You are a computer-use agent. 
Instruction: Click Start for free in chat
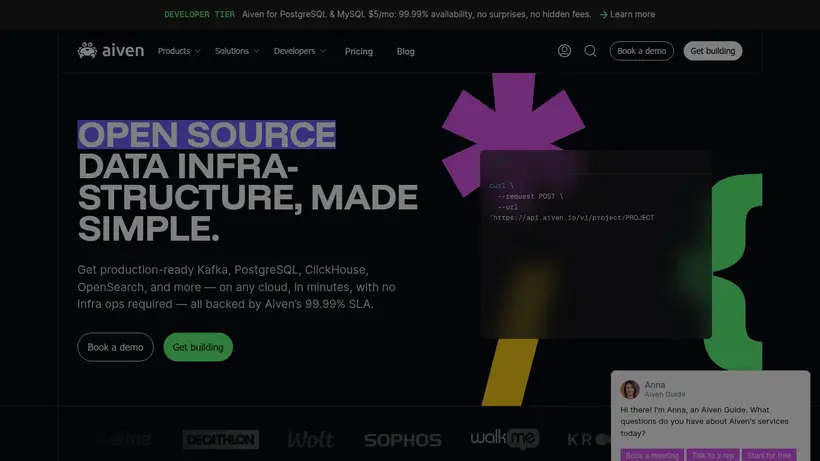pyautogui.click(x=769, y=455)
